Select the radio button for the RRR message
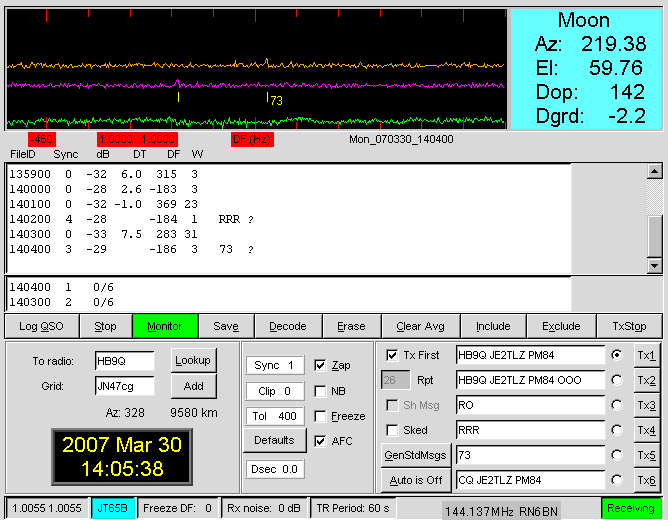Screen dimensions: 668x520 (616, 431)
